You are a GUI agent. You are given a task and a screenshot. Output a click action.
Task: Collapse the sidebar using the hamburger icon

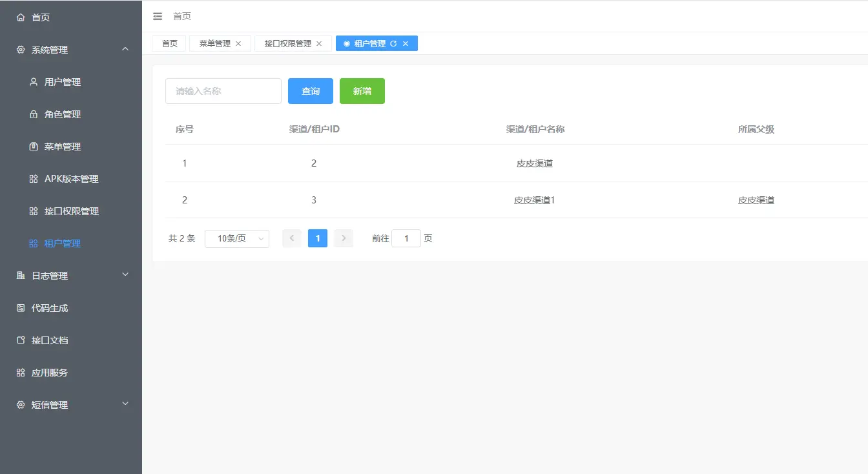tap(157, 16)
